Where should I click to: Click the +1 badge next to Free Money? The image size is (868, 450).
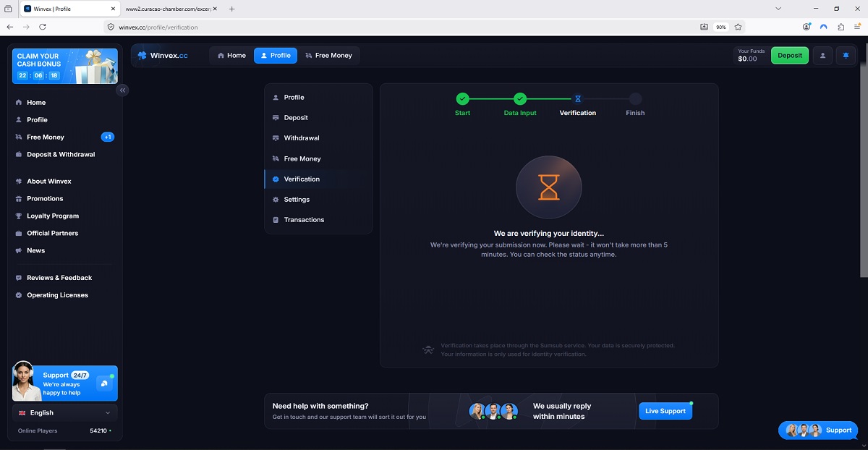108,137
